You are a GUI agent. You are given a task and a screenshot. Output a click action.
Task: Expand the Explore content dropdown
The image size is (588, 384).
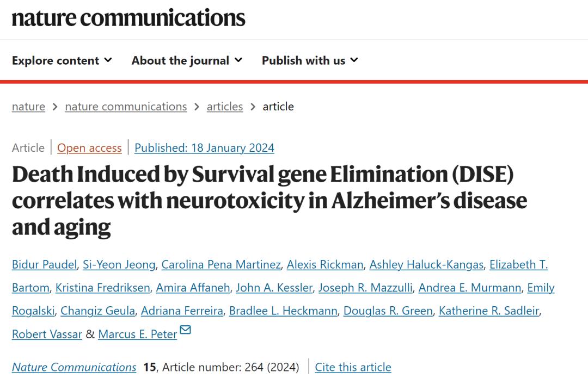click(62, 60)
